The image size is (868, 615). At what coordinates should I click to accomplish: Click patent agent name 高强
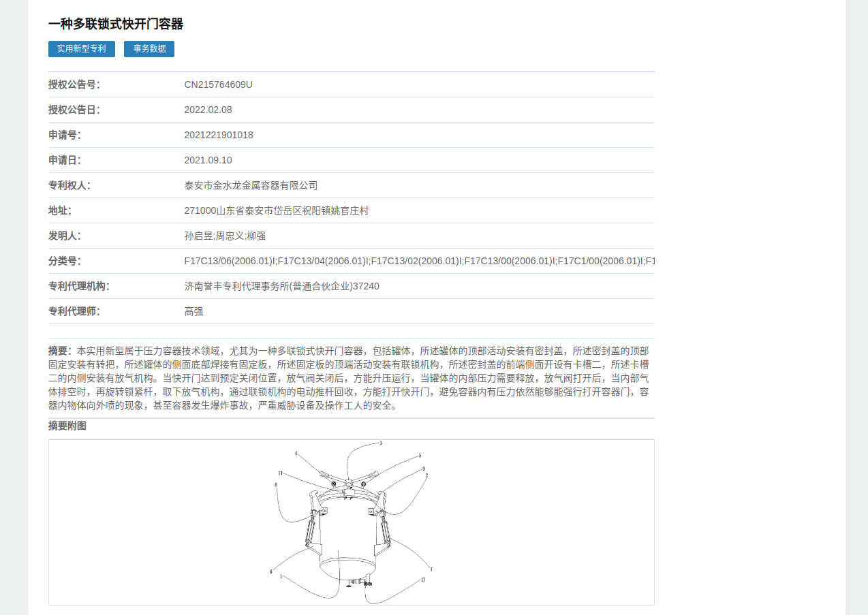point(193,312)
